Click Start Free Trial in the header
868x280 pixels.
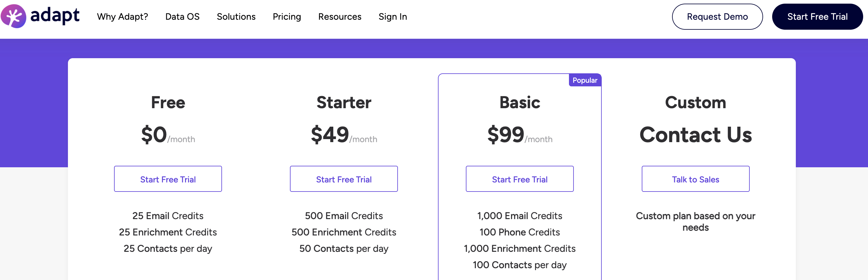(817, 16)
